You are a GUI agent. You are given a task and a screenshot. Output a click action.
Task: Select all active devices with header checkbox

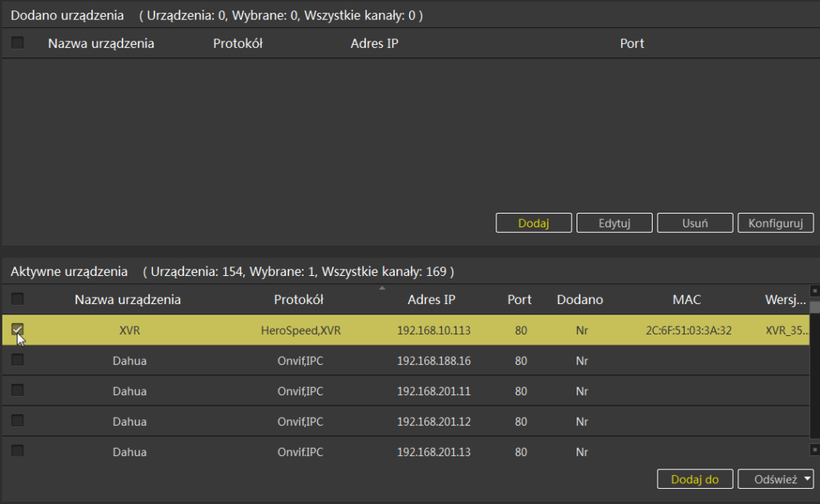point(18,299)
